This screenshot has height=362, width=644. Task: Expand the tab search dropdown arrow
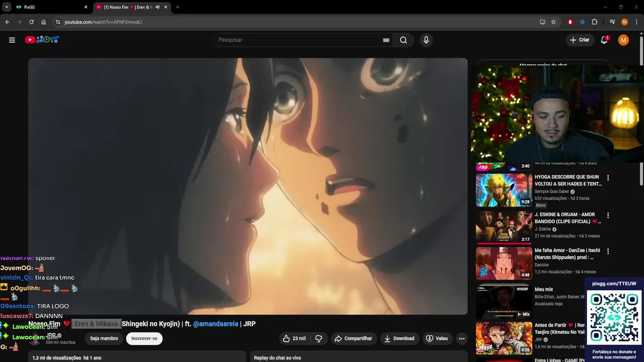[6, 7]
